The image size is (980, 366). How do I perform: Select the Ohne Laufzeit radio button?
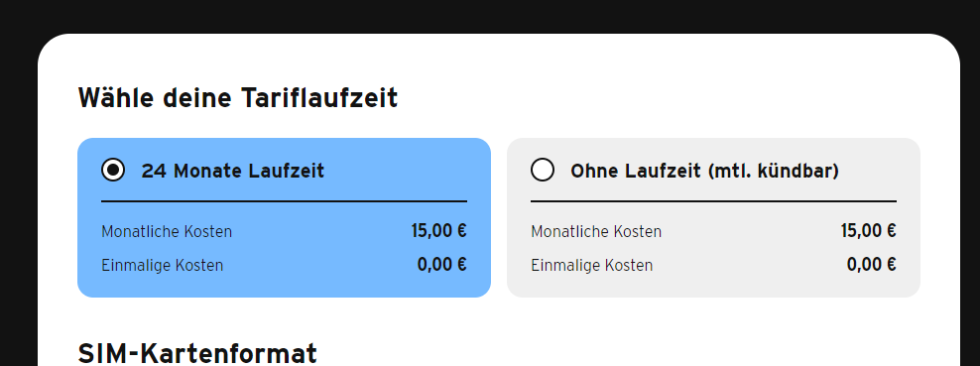coord(543,170)
